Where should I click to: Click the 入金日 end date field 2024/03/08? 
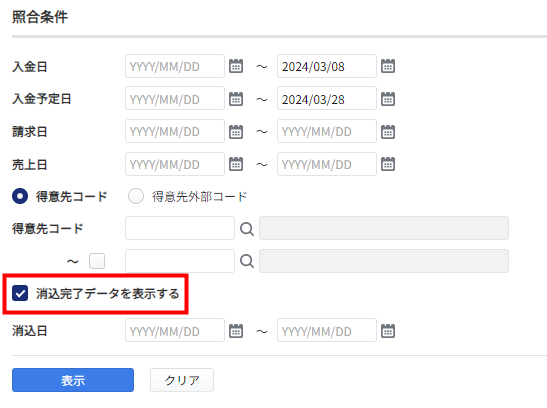(x=327, y=66)
